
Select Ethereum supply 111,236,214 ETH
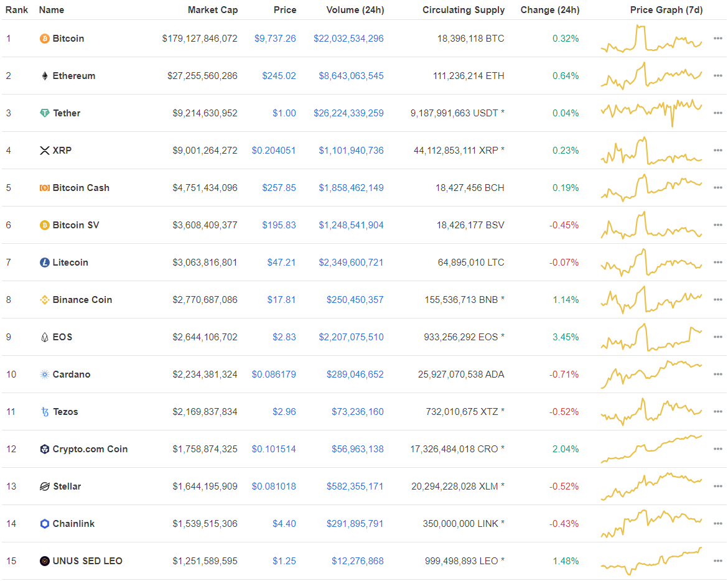[x=469, y=76]
